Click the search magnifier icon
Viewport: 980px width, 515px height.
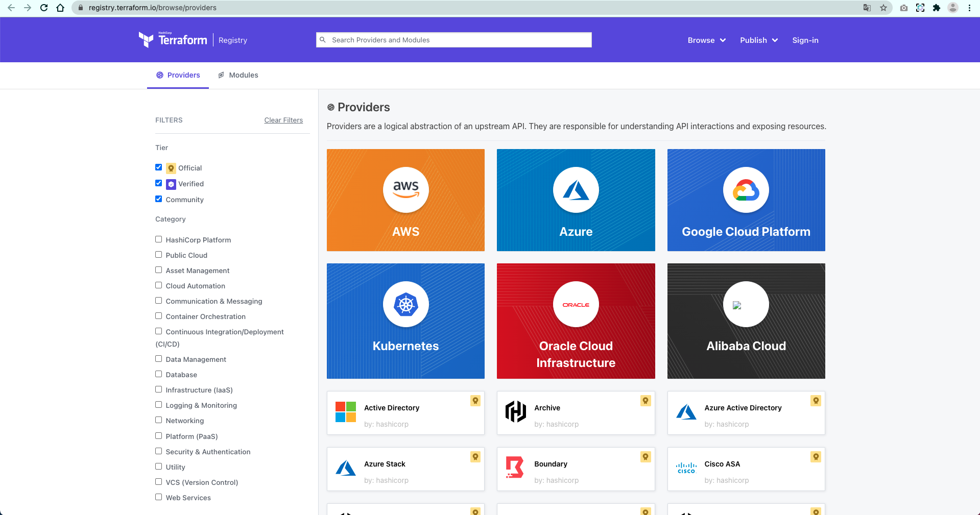323,40
